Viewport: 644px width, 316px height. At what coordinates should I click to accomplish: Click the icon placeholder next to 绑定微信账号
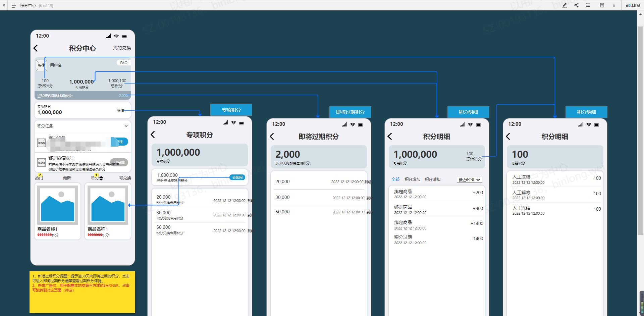click(41, 162)
